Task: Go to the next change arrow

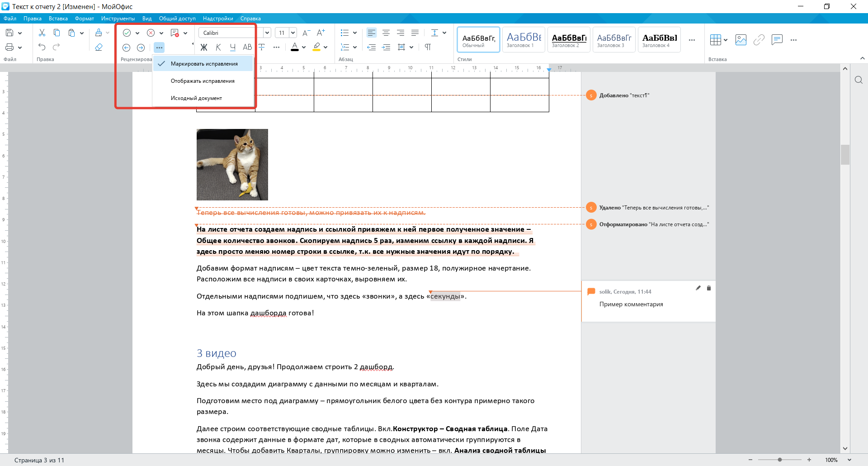Action: [x=141, y=48]
